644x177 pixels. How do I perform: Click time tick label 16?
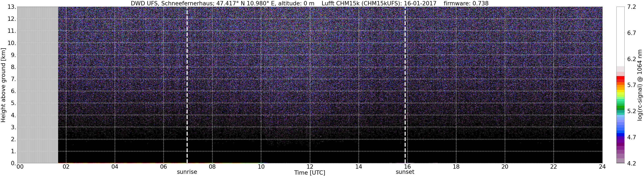(407, 167)
